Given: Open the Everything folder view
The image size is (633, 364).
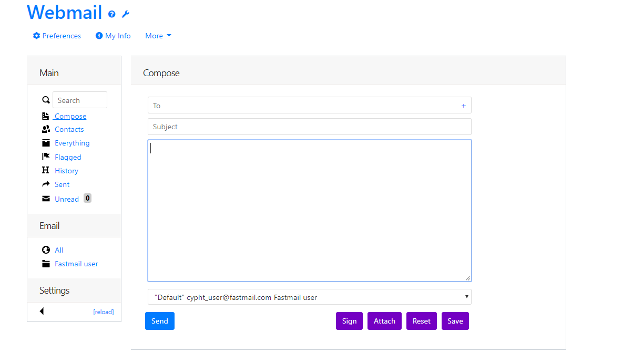Looking at the screenshot, I should coord(72,143).
